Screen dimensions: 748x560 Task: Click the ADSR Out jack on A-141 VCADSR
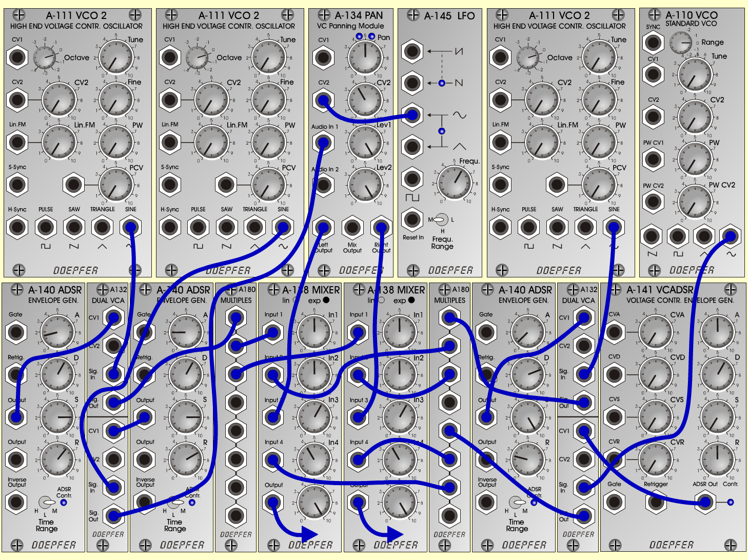[x=705, y=502]
